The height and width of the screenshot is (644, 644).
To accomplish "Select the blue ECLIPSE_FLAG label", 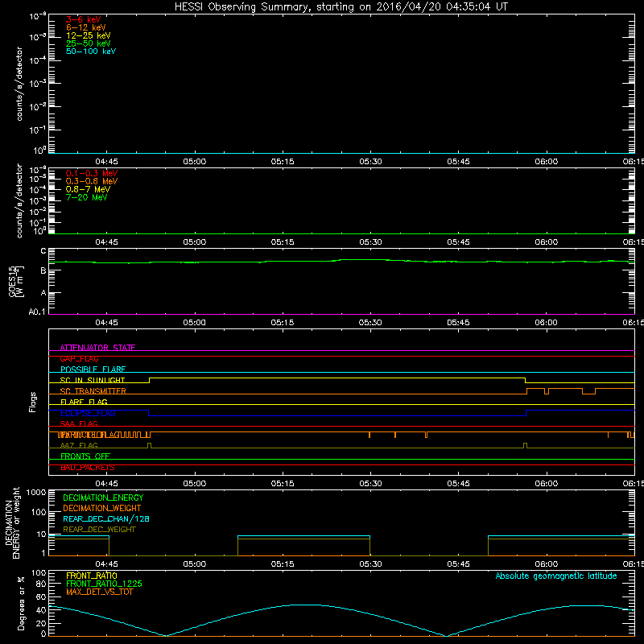I will click(88, 413).
